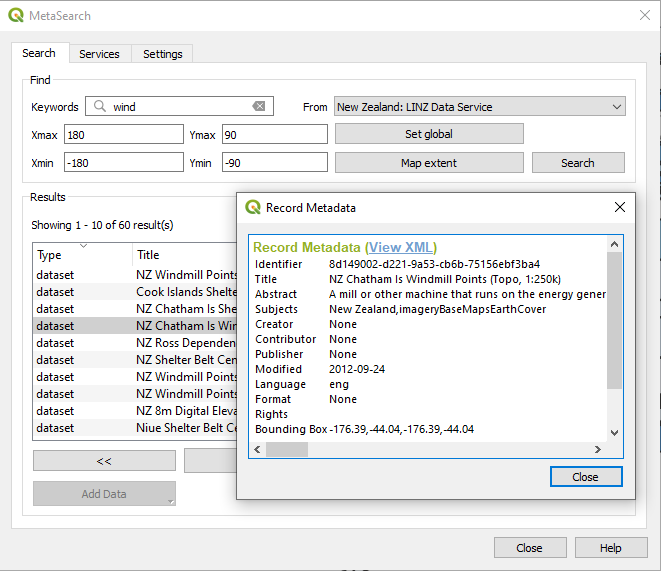The image size is (661, 571).
Task: Click in the Ymin input field
Action: [274, 163]
